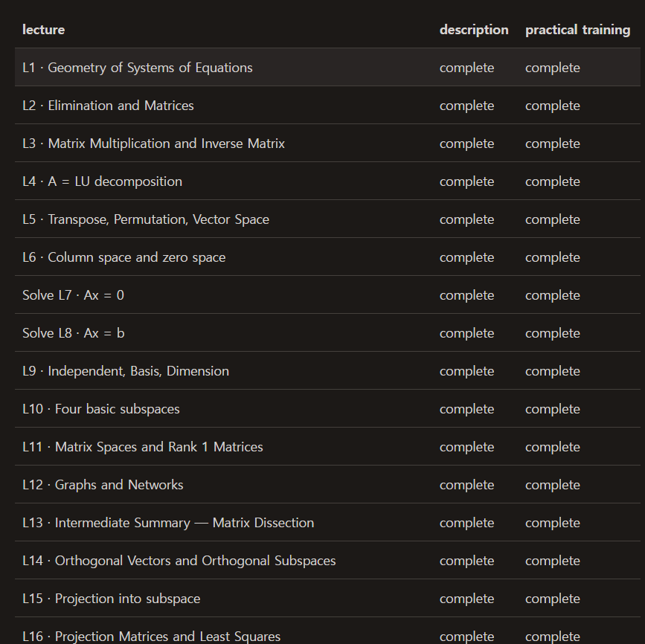Select 'L13 · Intermediate Summary — Matrix Dissection'

coord(168,522)
